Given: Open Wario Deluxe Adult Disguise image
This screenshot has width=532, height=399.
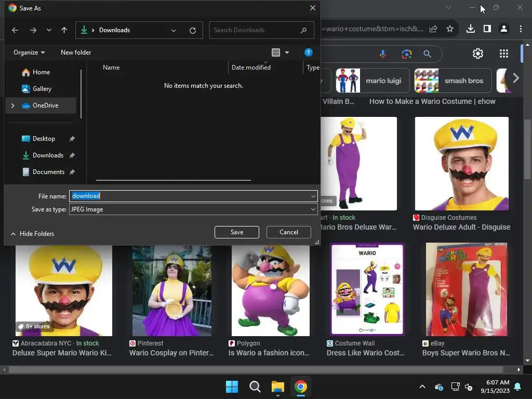Looking at the screenshot, I should tap(462, 164).
